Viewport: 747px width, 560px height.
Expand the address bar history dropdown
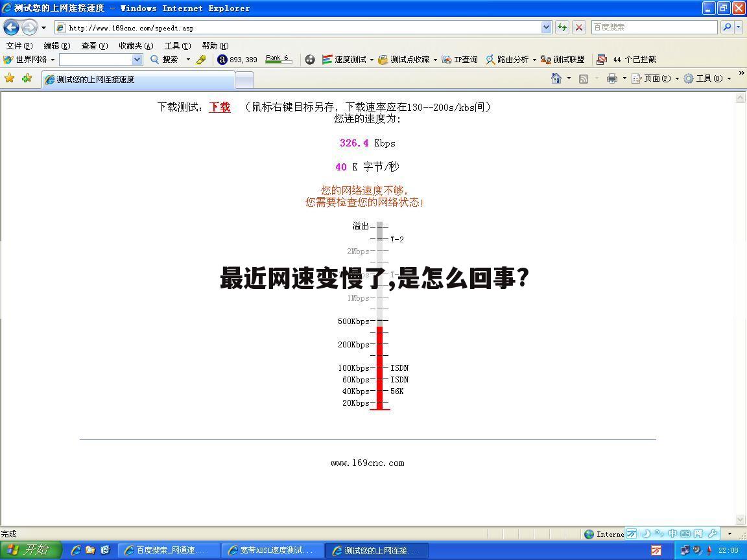547,28
